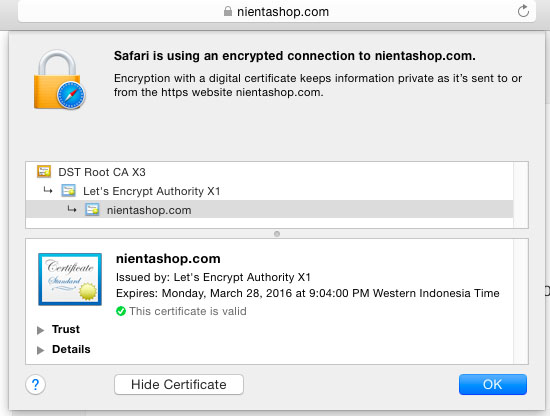Confirm with the OK button
This screenshot has width=550, height=416.
[492, 384]
